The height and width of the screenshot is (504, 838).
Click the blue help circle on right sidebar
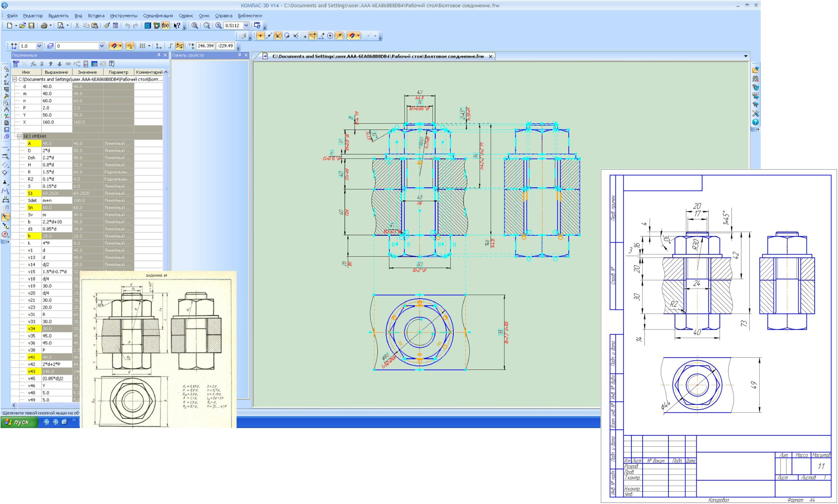tap(755, 122)
